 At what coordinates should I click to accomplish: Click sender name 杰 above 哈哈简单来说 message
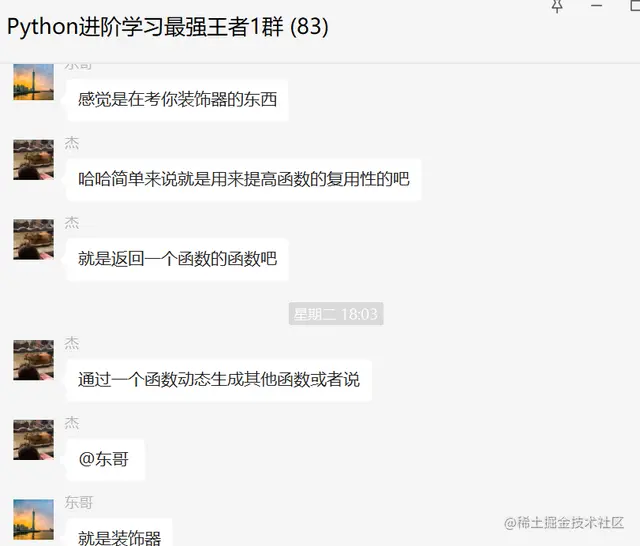tap(72, 143)
